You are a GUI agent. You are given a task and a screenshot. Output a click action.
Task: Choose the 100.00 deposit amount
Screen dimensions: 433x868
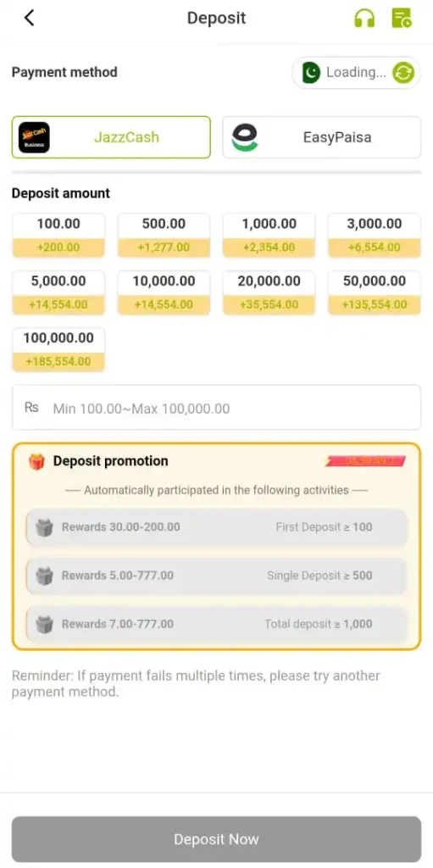pos(58,236)
